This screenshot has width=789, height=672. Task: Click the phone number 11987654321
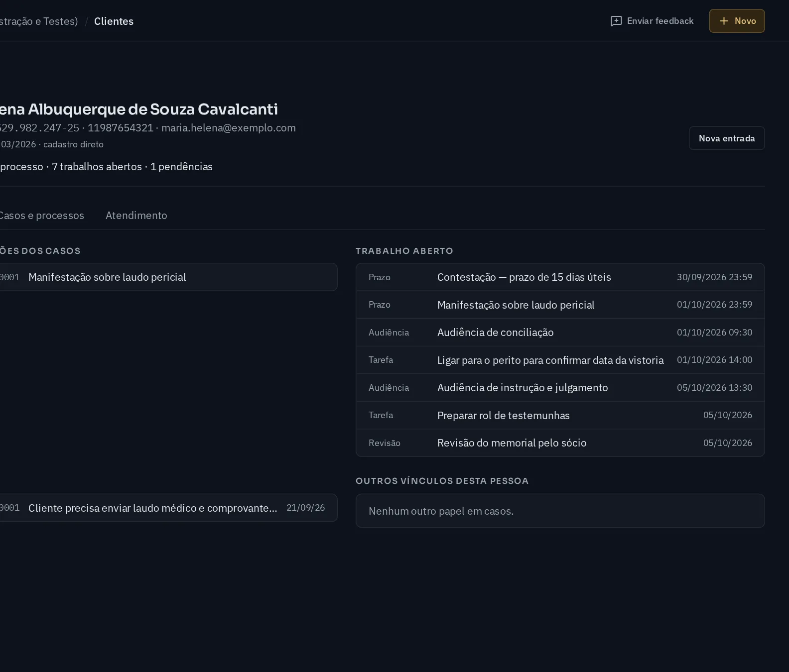point(121,128)
